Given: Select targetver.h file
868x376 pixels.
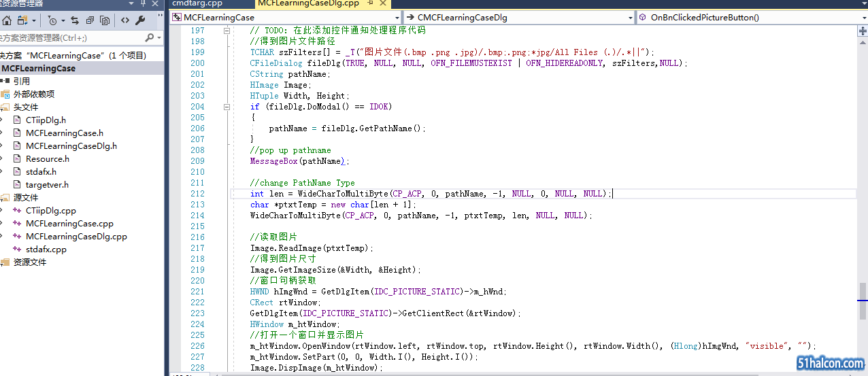Looking at the screenshot, I should click(47, 184).
